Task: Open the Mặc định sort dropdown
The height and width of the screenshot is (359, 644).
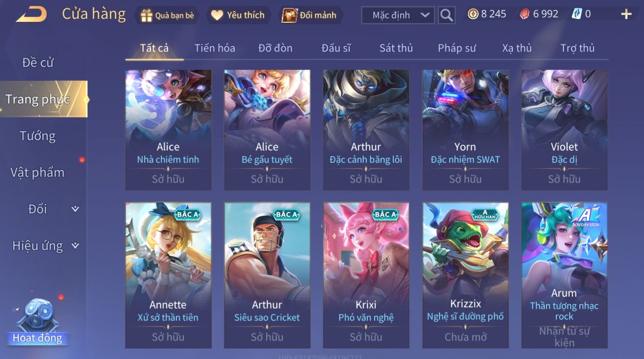Action: pos(398,15)
